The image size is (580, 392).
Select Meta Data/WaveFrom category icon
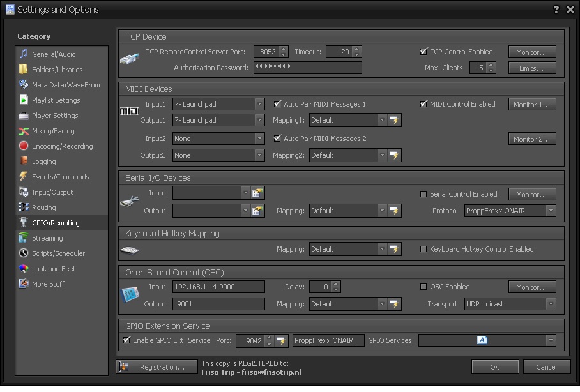click(x=23, y=85)
